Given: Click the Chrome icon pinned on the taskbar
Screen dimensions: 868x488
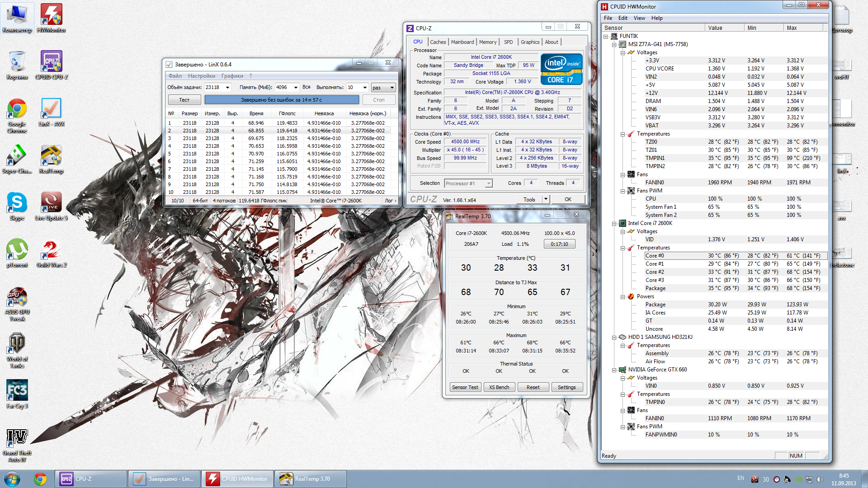Looking at the screenshot, I should tap(40, 479).
